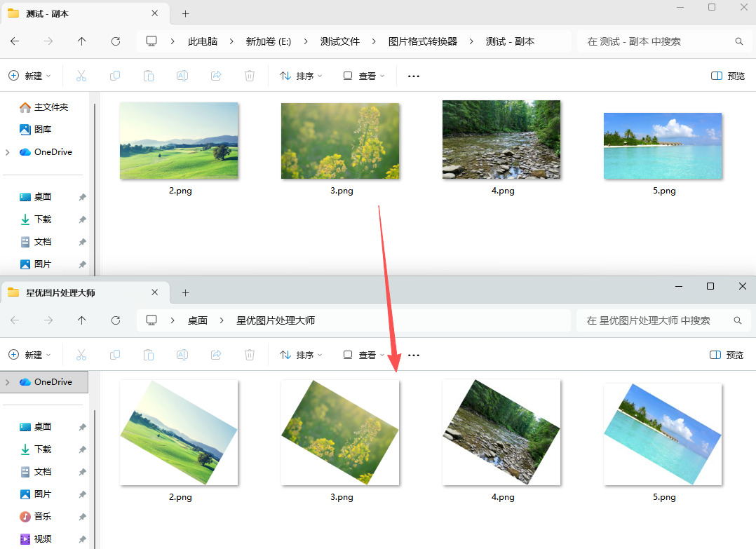Select 5.png thumbnail in top window

pos(663,146)
